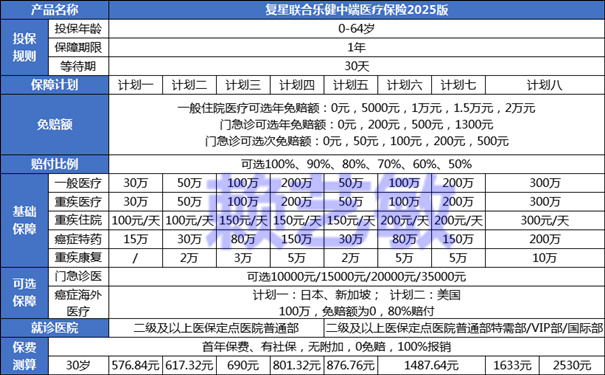The image size is (605, 375).
Task: Click the 投保年龄 0-64岁 value cell
Action: pos(356,29)
